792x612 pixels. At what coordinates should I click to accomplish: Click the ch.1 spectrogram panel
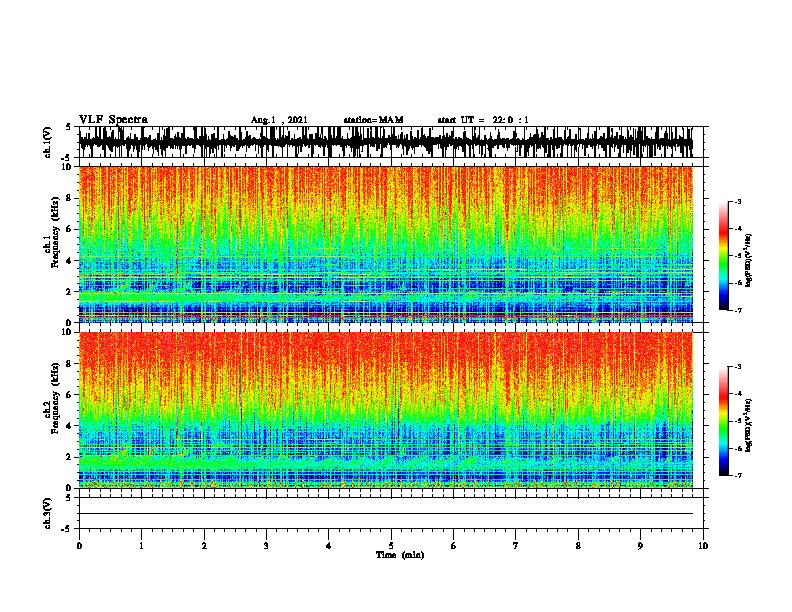point(386,244)
